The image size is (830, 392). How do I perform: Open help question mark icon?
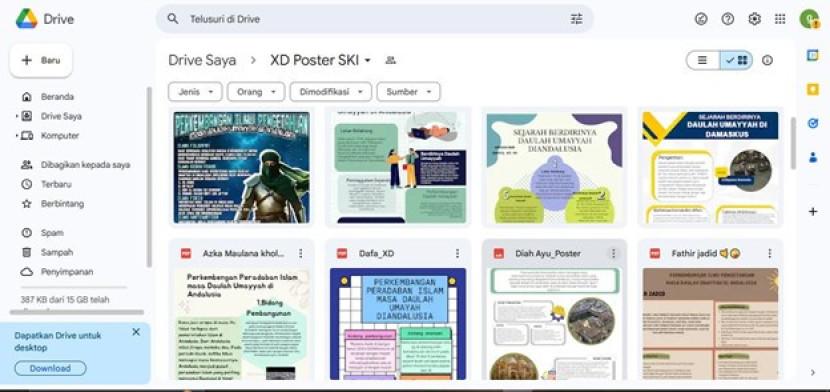(728, 19)
